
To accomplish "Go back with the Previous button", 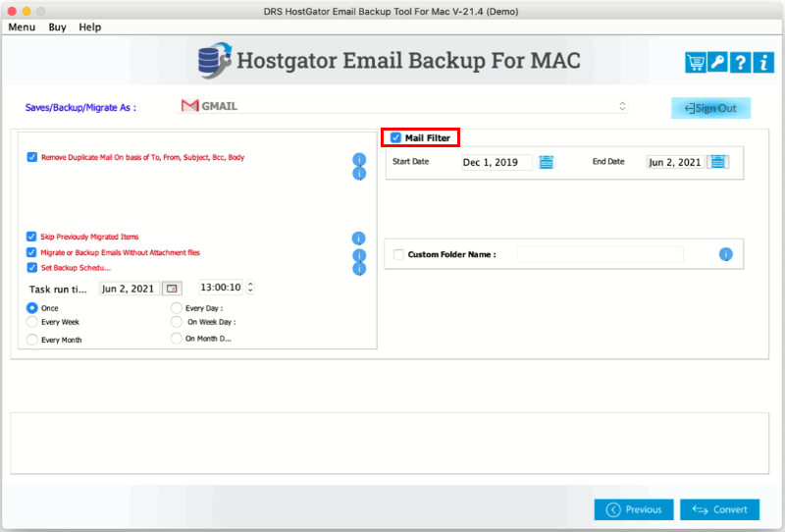I will pos(634,509).
